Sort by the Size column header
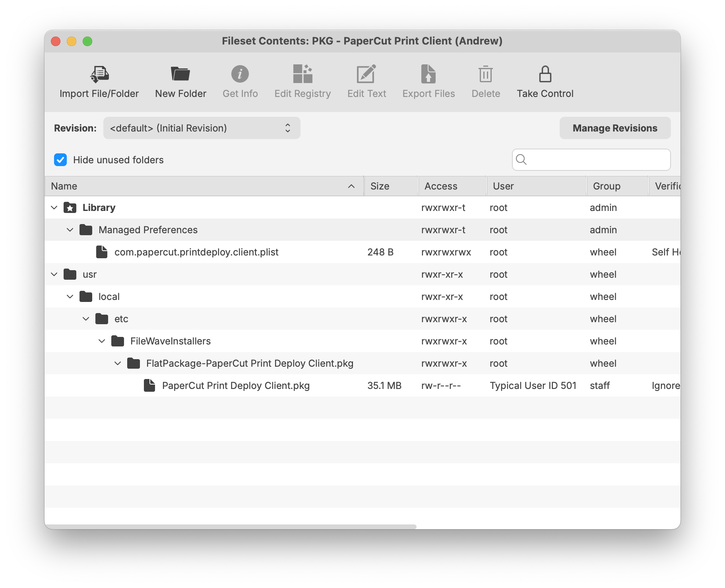725x588 pixels. coord(391,186)
